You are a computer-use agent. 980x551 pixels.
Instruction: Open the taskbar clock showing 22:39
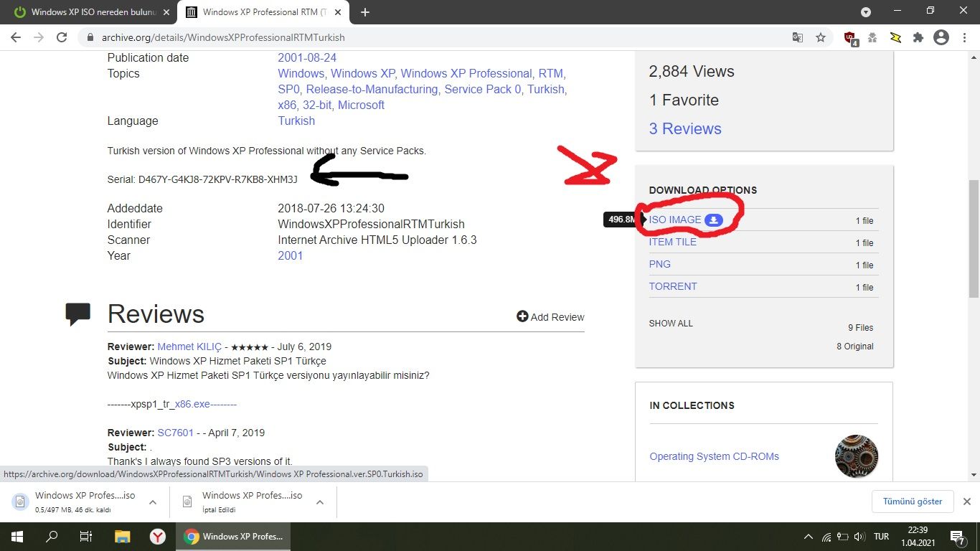click(918, 537)
